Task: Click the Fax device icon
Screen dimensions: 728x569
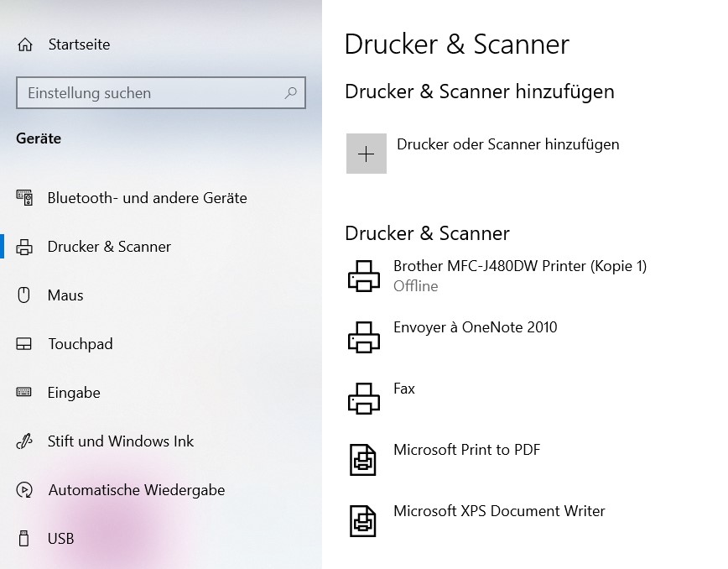Action: point(363,398)
